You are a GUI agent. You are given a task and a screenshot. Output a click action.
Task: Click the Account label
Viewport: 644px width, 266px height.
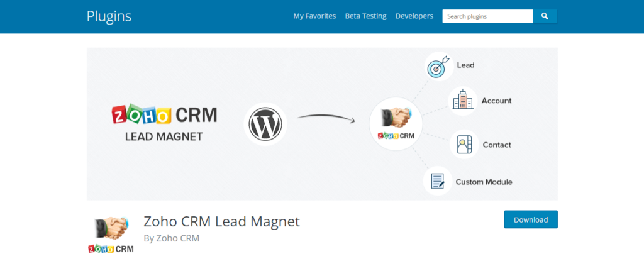coord(497,101)
